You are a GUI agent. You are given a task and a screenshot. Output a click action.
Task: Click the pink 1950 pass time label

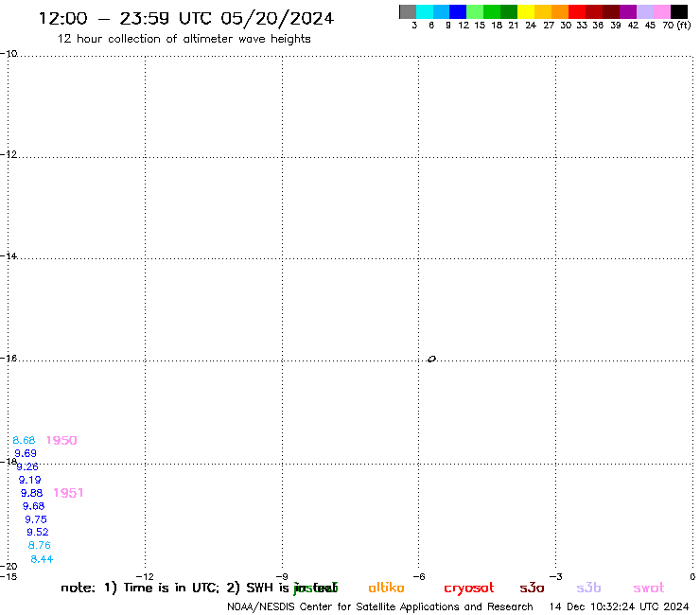coord(61,440)
